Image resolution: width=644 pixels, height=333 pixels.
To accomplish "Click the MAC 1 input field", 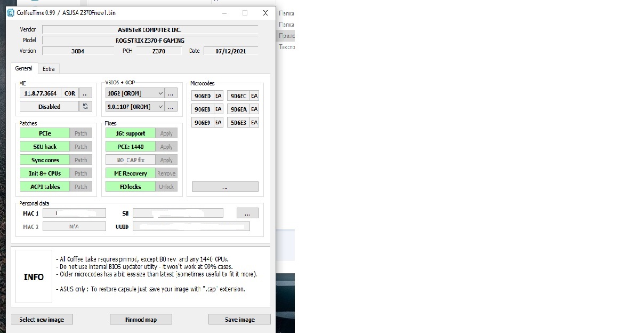I will tap(74, 213).
